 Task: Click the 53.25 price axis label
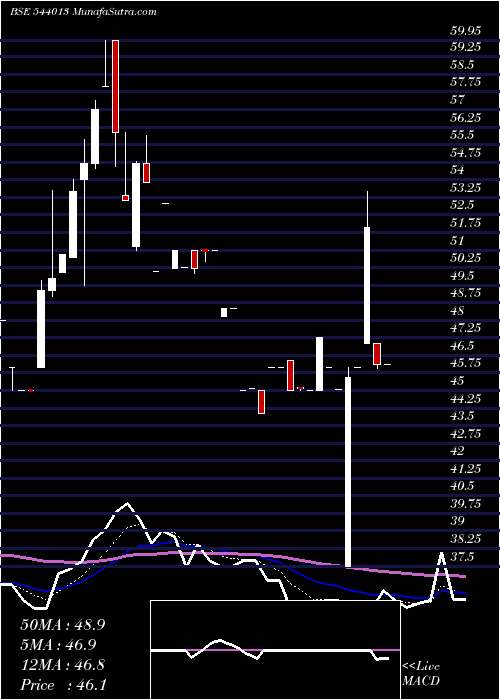coord(466,188)
